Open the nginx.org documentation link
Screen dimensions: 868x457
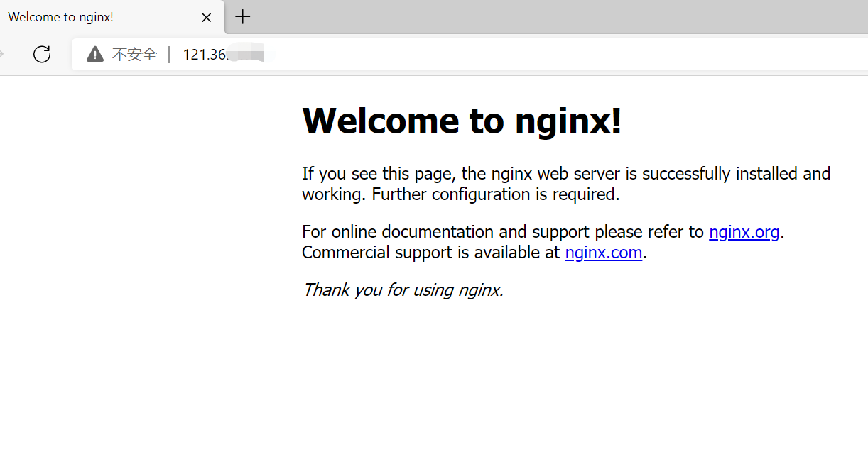[744, 232]
